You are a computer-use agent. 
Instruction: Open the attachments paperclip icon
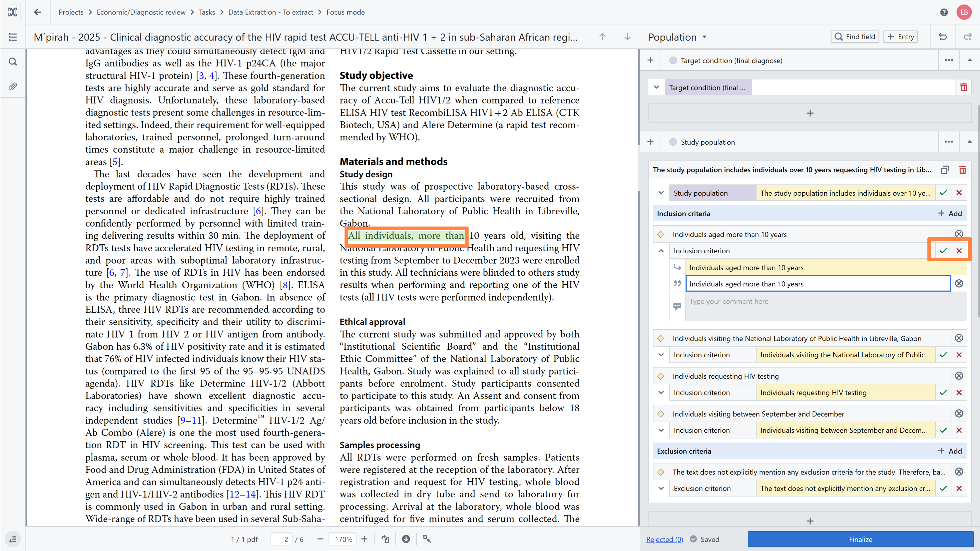13,86
